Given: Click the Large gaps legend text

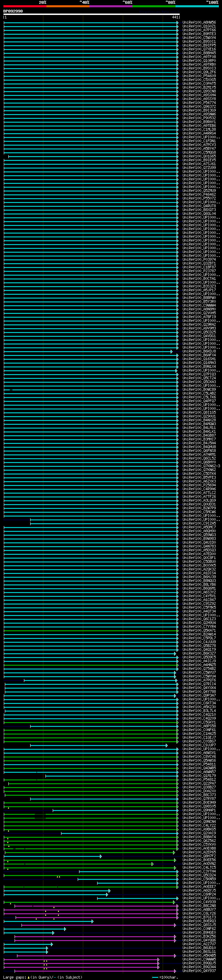Looking at the screenshot, I should [43, 977].
